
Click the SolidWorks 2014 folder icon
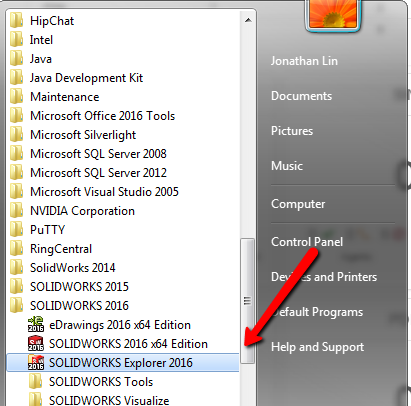coord(16,267)
